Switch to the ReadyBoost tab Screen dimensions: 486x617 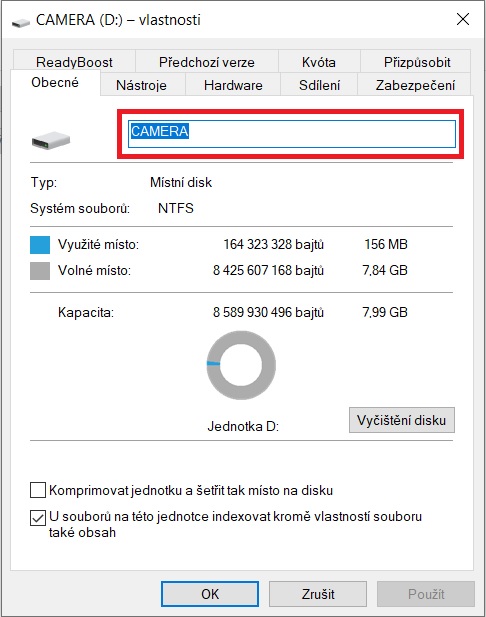[74, 62]
